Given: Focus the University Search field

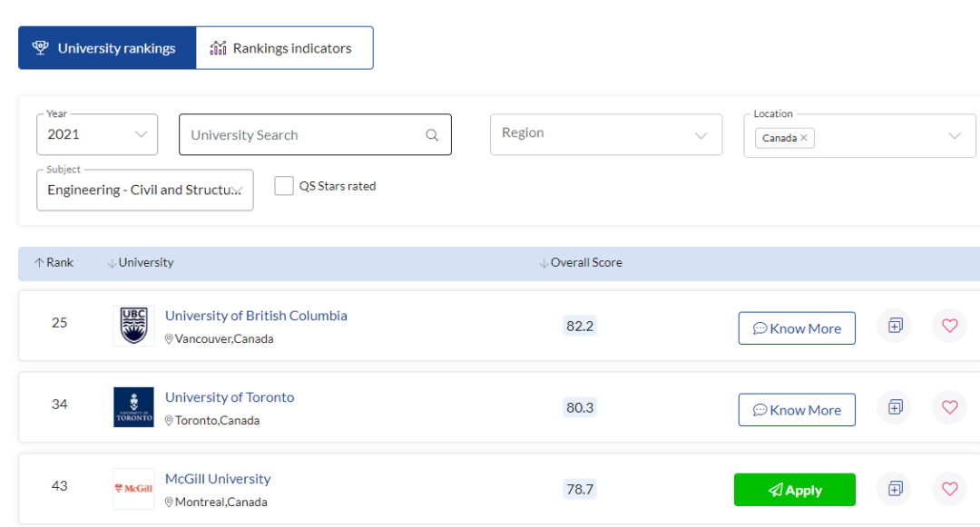Looking at the screenshot, I should pyautogui.click(x=315, y=134).
